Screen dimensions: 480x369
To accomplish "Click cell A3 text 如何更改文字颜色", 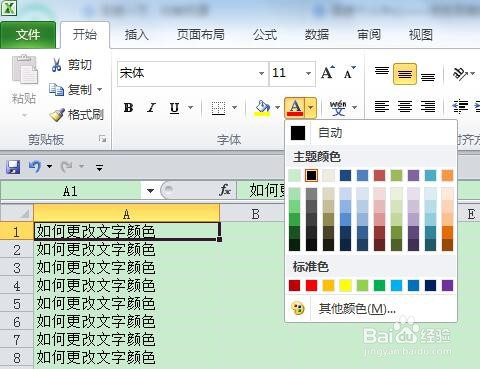I will [x=96, y=267].
